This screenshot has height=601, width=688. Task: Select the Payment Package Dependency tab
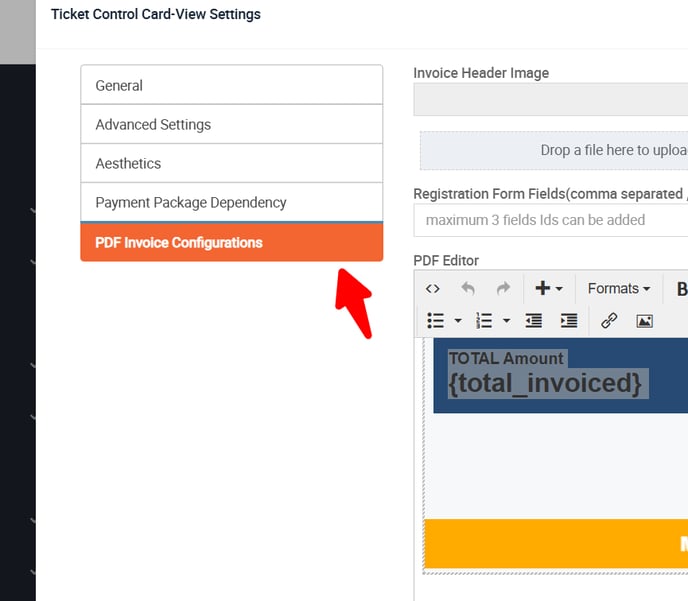point(232,202)
